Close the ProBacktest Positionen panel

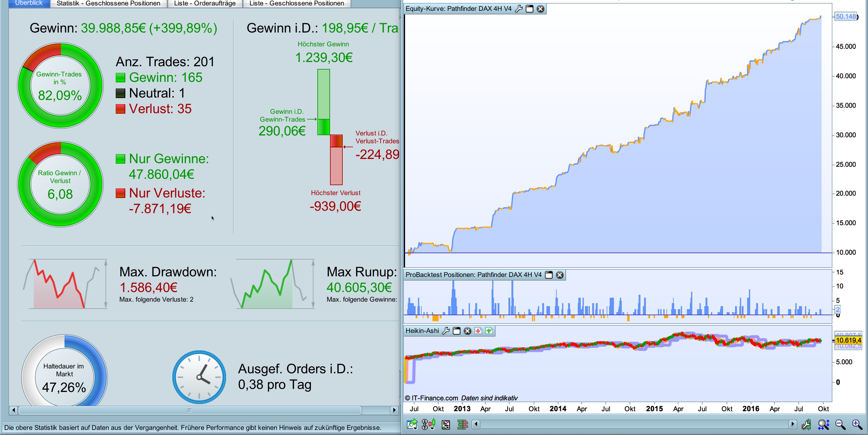(560, 275)
